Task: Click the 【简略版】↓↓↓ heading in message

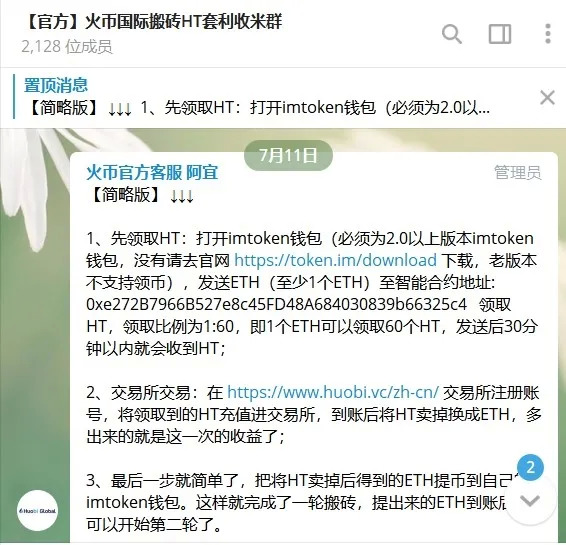Action: click(140, 195)
